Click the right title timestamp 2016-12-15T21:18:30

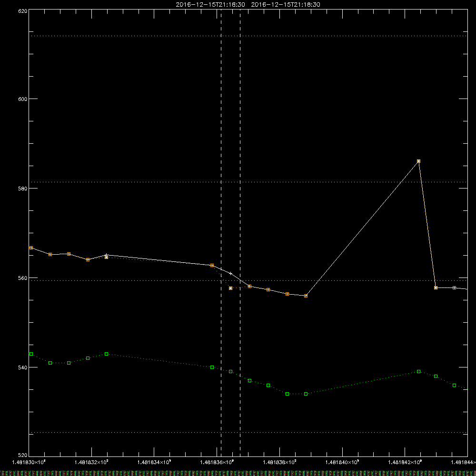[x=286, y=5]
